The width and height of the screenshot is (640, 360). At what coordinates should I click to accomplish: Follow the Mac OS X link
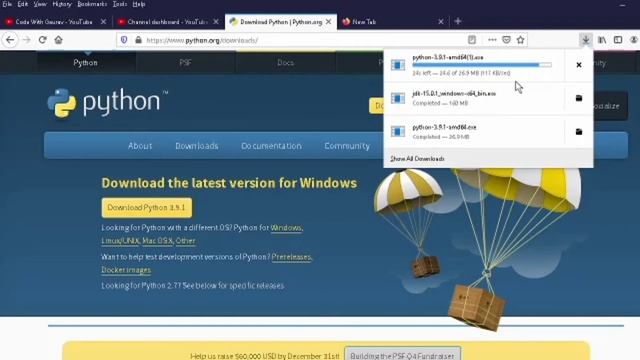pos(158,241)
